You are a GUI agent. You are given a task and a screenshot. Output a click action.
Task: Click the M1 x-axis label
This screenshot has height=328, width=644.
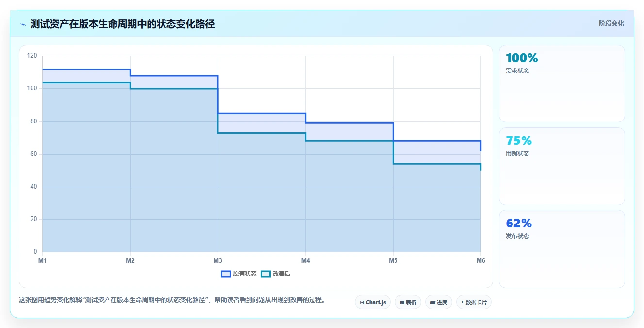pyautogui.click(x=43, y=261)
